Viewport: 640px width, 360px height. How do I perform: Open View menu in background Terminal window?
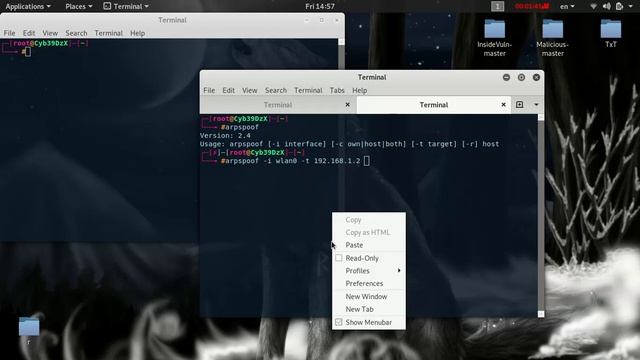coord(50,33)
